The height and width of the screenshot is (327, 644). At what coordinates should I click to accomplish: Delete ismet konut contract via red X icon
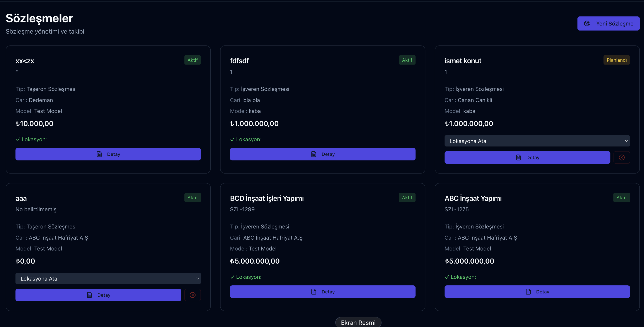622,157
